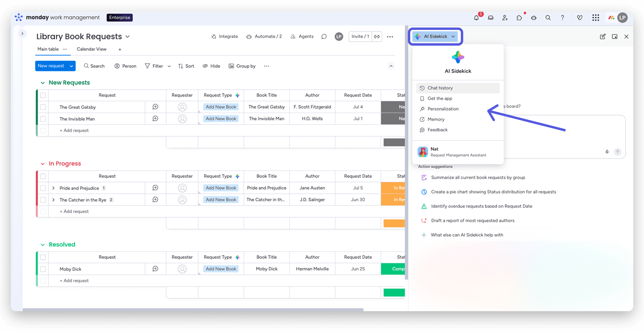The width and height of the screenshot is (644, 333).
Task: Open more toolbar options after Group by
Action: (x=267, y=66)
